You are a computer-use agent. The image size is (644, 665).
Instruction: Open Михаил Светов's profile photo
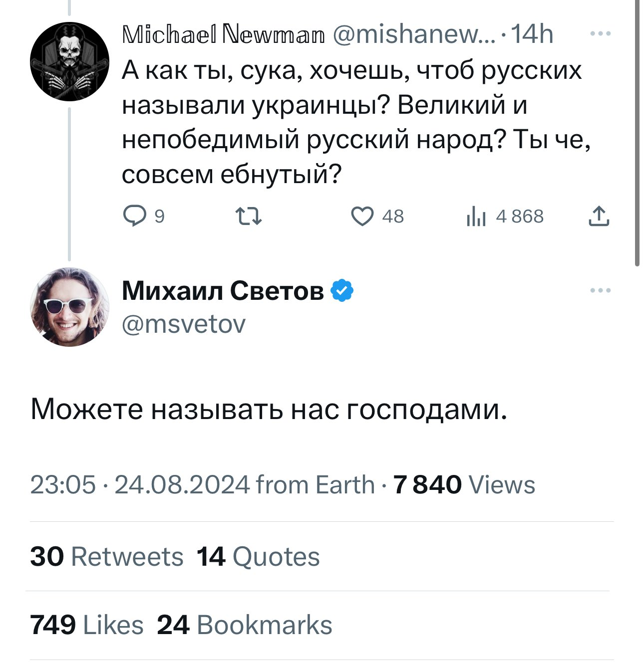69,307
